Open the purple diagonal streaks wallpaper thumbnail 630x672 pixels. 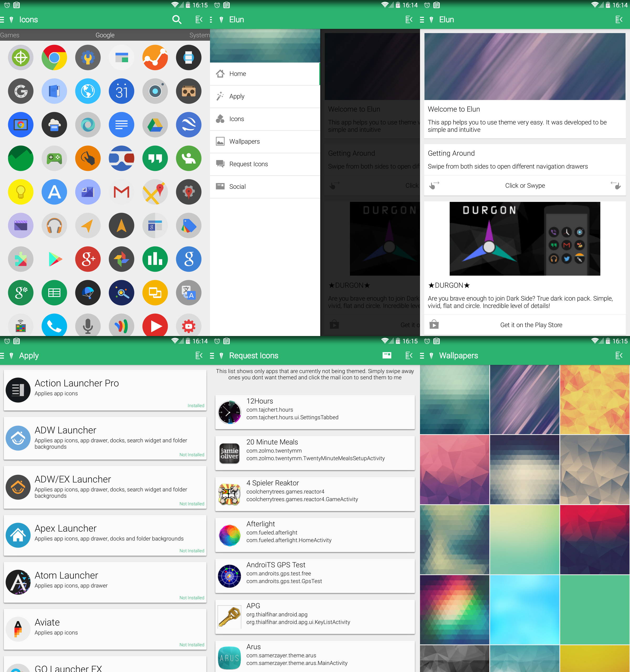[x=524, y=400]
